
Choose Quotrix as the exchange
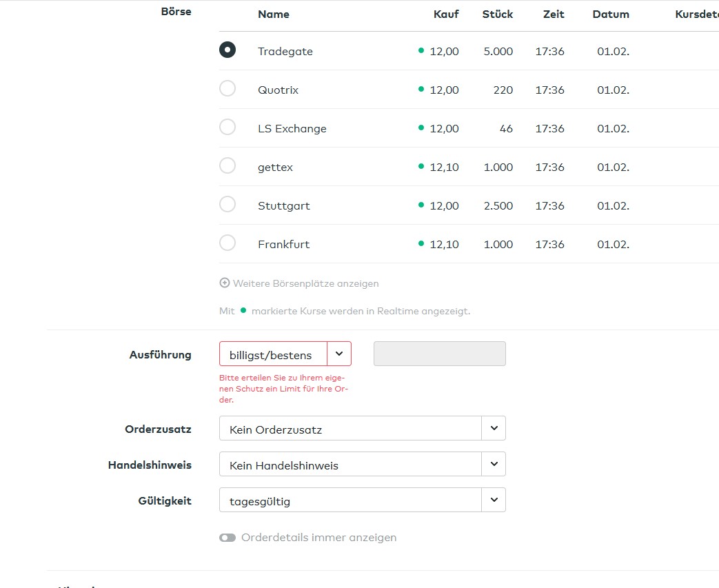point(227,89)
